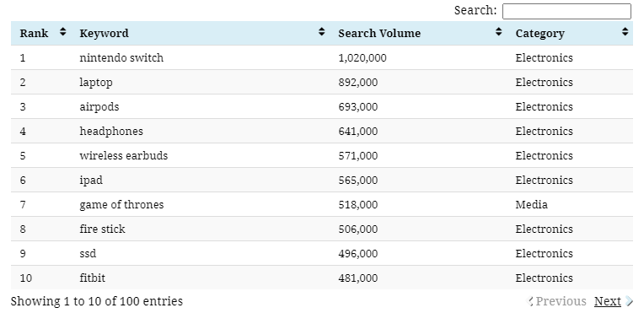Viewport: 644px width, 313px height.
Task: Click Electronics category in ssd row
Action: pyautogui.click(x=545, y=253)
